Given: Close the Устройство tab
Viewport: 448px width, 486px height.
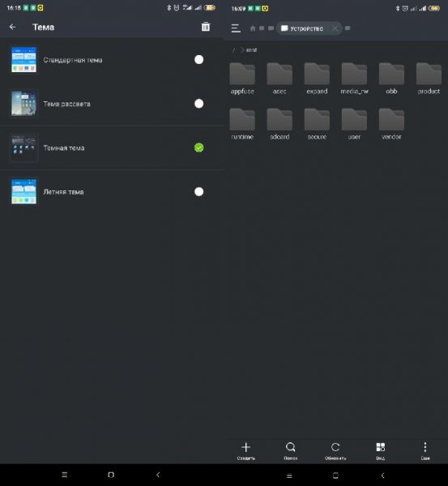Looking at the screenshot, I should (335, 28).
